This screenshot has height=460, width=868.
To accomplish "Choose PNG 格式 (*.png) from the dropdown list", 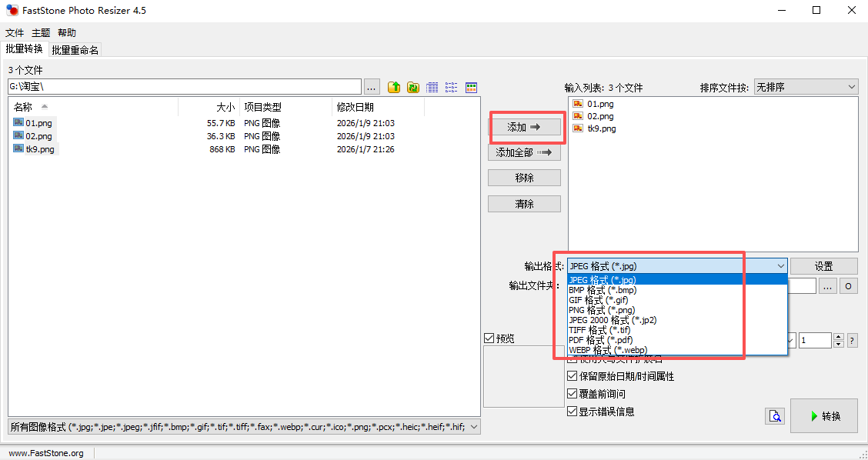I will click(x=602, y=310).
